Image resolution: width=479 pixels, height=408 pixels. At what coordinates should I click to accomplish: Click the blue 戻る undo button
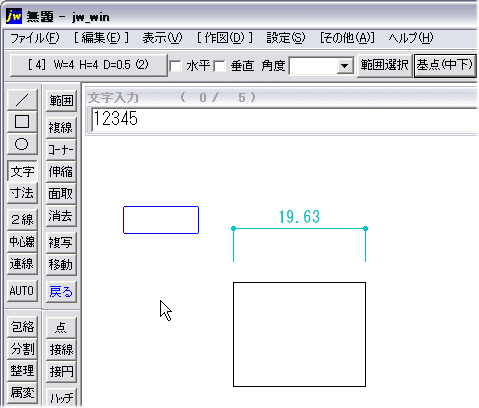click(x=61, y=292)
